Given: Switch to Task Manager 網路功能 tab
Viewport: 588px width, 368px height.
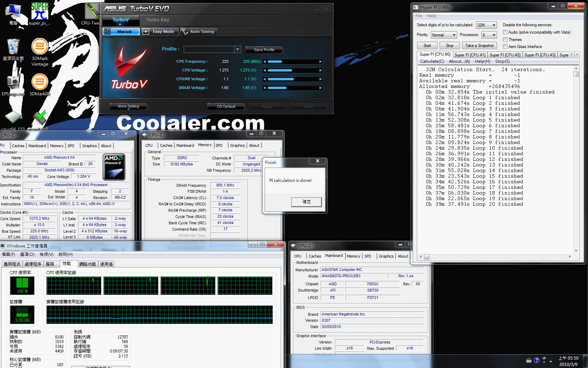Looking at the screenshot, I should pyautogui.click(x=87, y=264).
